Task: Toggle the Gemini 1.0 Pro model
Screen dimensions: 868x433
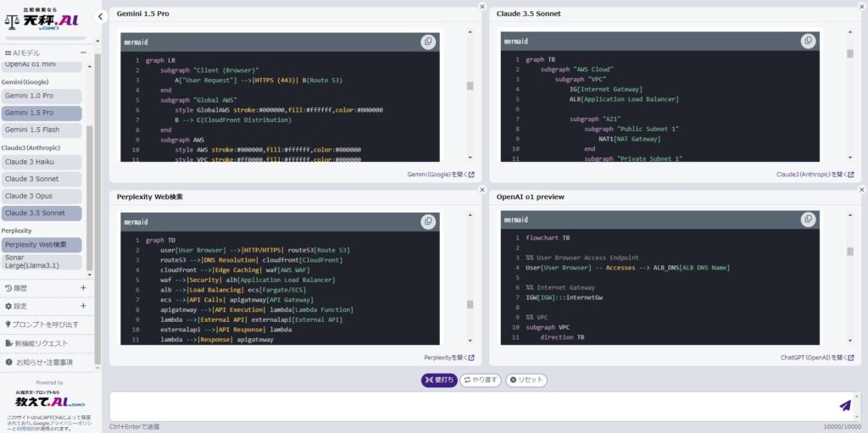Action: [x=42, y=96]
